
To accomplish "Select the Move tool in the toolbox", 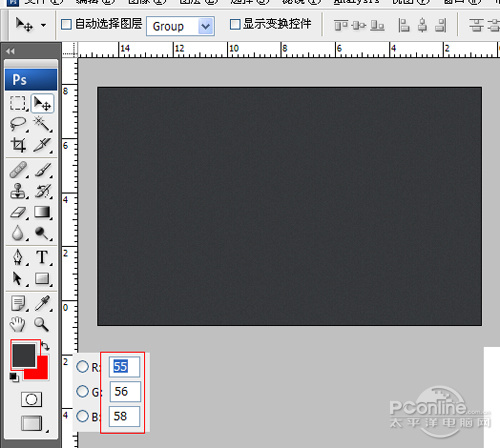I will click(43, 103).
